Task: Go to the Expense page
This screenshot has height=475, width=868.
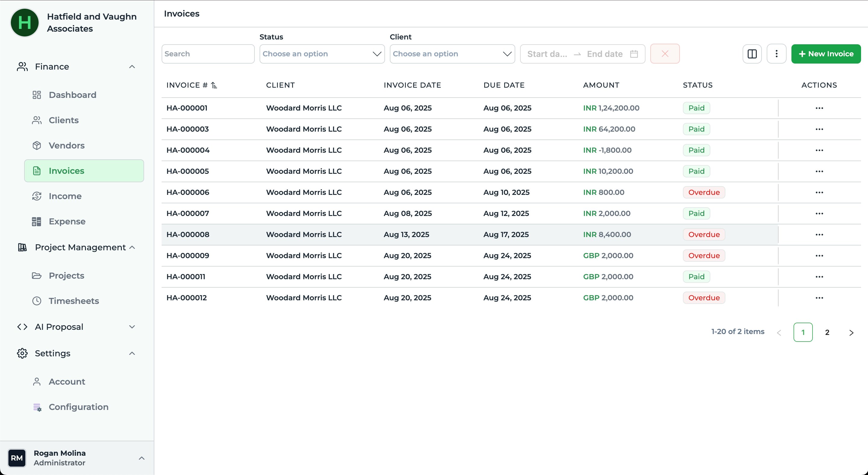Action: pos(84,221)
